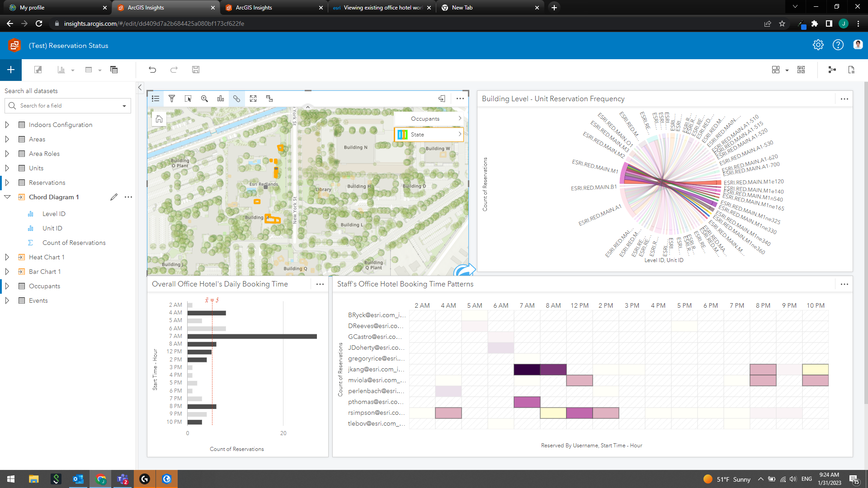Open the Add data panel with plus icon
The width and height of the screenshot is (868, 488).
point(10,70)
